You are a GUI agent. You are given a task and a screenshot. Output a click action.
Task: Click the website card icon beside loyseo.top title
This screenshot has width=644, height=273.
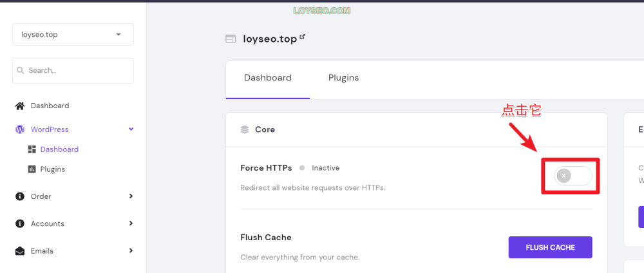point(231,39)
